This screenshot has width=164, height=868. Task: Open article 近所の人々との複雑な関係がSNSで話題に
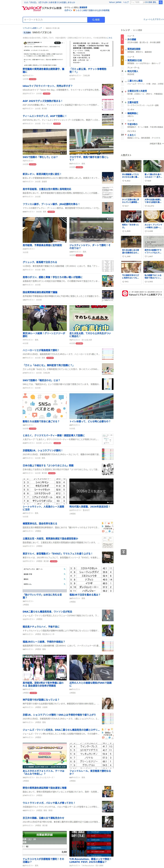pyautogui.click(x=91, y=684)
